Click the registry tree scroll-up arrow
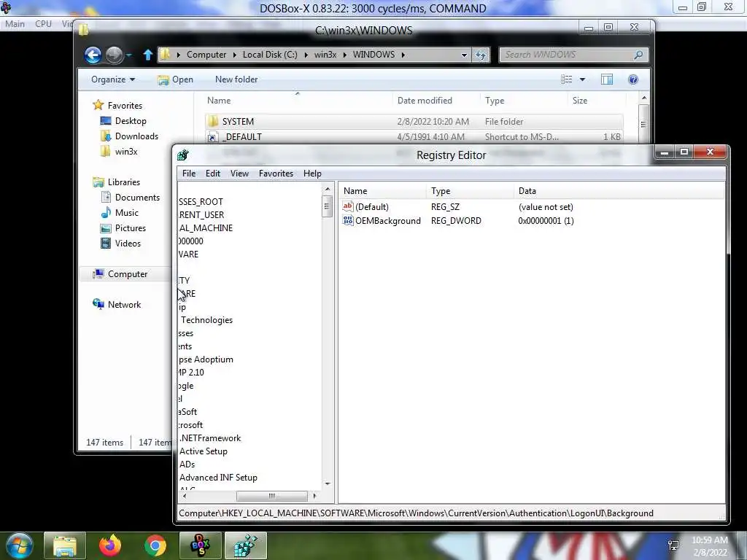The image size is (747, 560). click(328, 190)
